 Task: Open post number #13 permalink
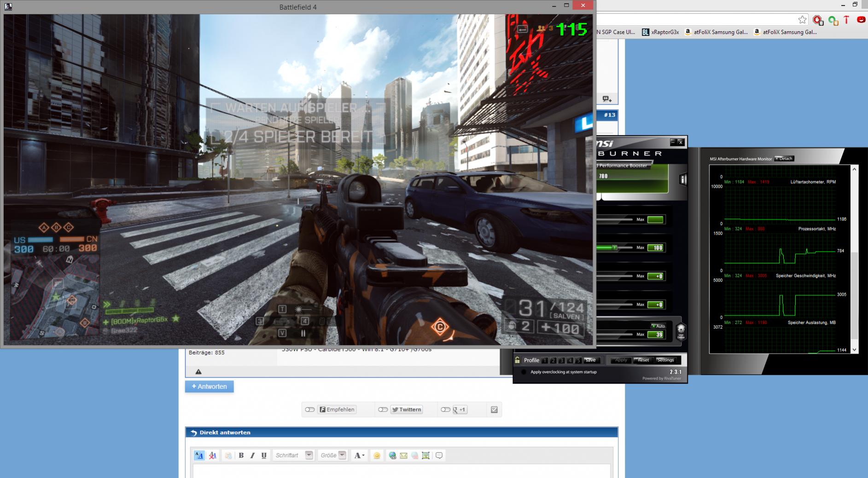[x=610, y=115]
